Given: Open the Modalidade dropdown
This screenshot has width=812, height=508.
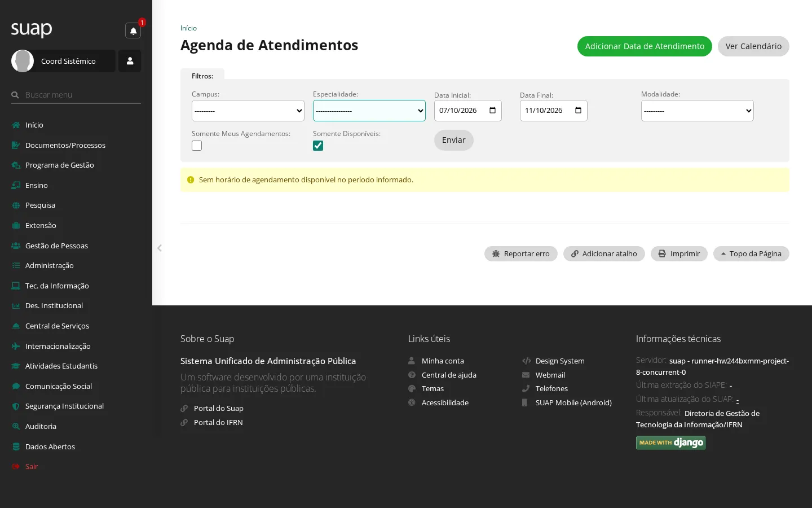Looking at the screenshot, I should pos(698,111).
